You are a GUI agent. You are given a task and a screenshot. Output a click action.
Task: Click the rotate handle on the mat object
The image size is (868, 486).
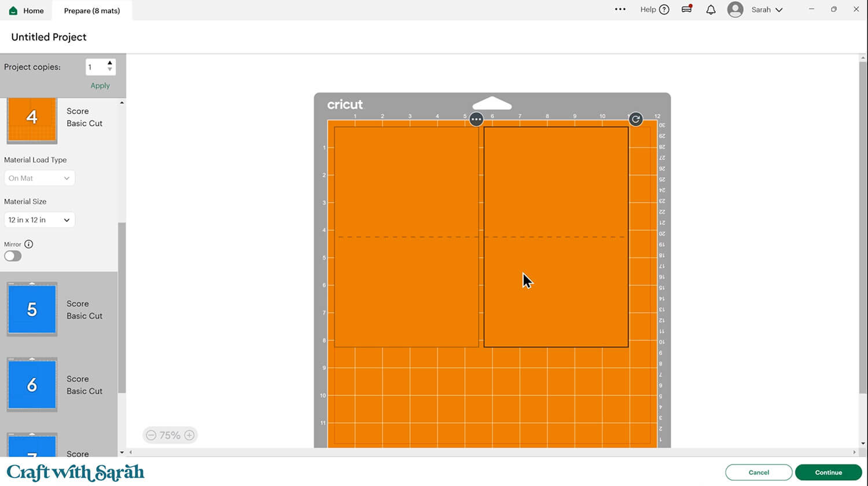[x=635, y=119]
